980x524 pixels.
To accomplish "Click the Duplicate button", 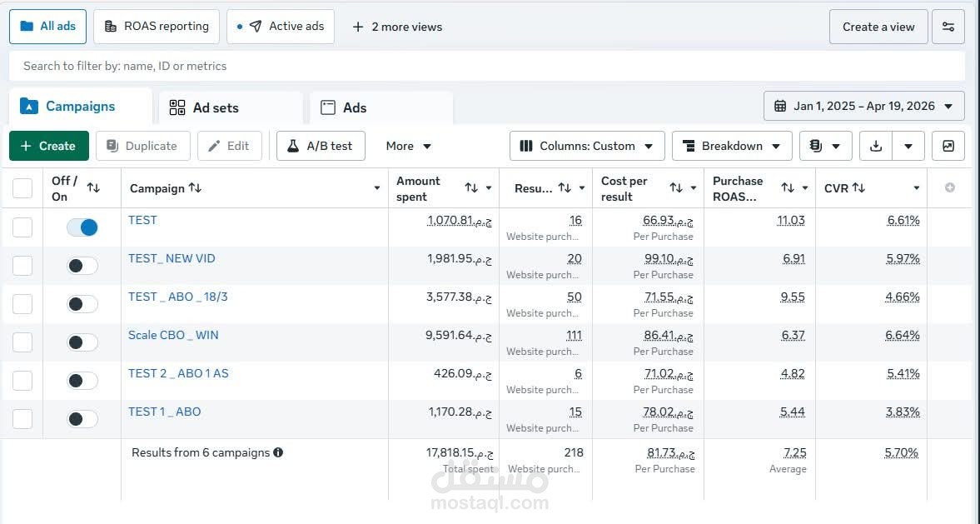I will (x=143, y=146).
